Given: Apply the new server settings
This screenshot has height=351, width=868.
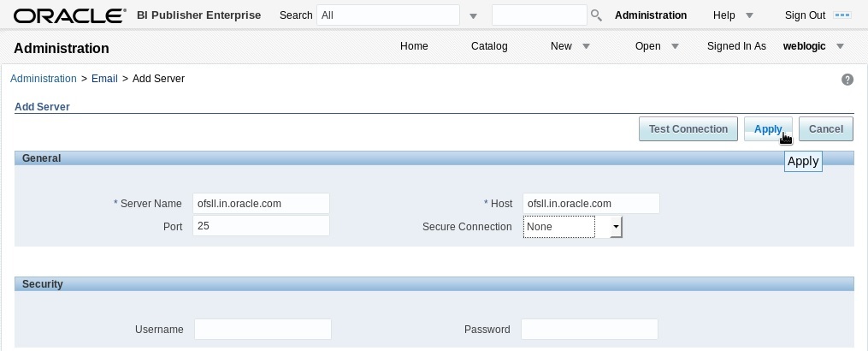Looking at the screenshot, I should click(x=768, y=128).
